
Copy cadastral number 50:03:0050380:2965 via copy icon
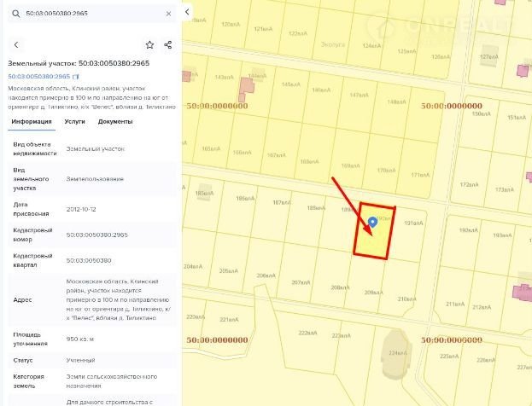[x=76, y=77]
